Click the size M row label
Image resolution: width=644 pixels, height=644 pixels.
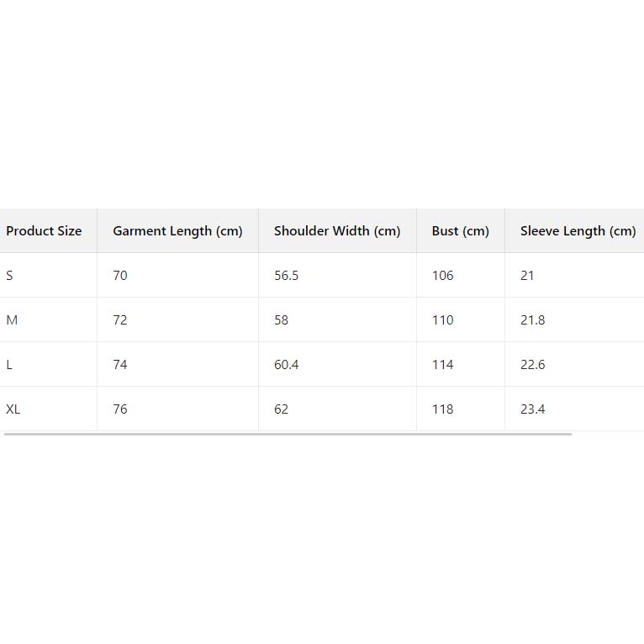click(x=12, y=320)
